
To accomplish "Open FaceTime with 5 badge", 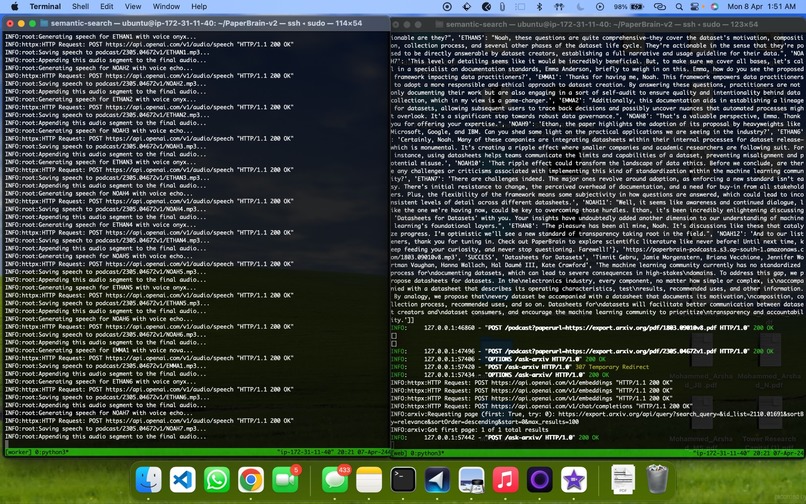I will (285, 479).
